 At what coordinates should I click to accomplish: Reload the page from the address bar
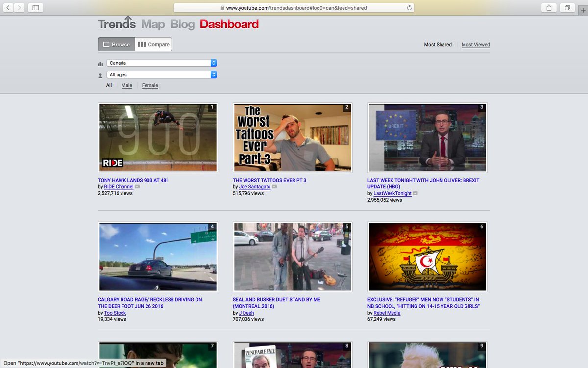409,8
